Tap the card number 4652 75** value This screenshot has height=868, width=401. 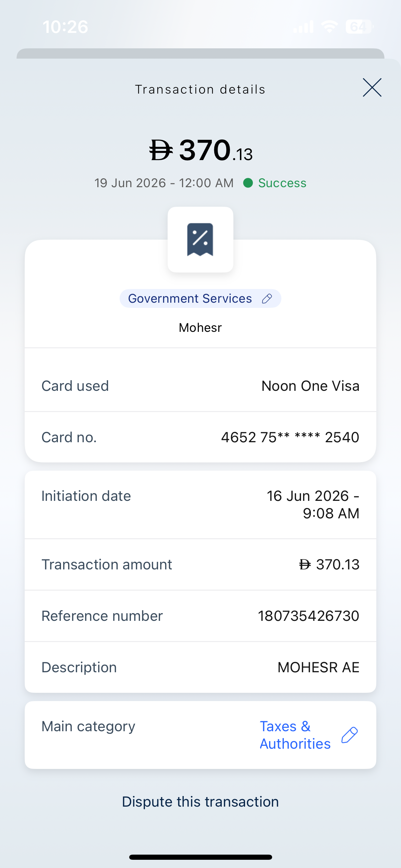click(x=290, y=437)
